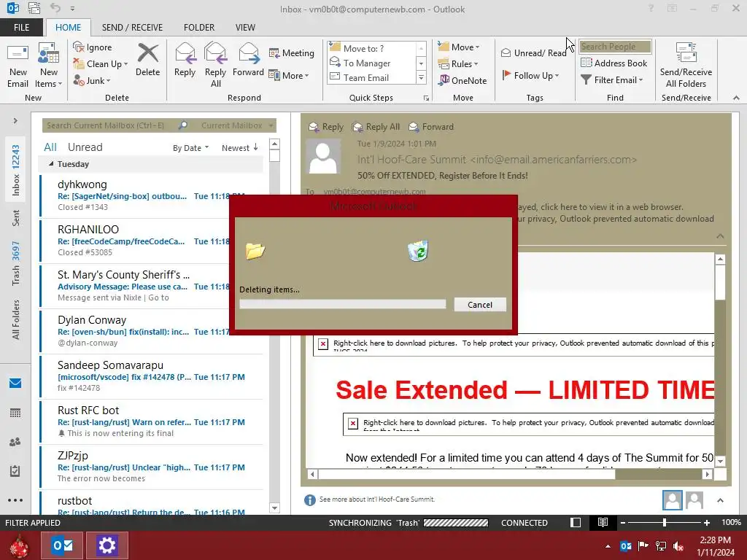Adjust the zoom slider handle
Viewport: 747px width, 560px height.
(x=664, y=522)
